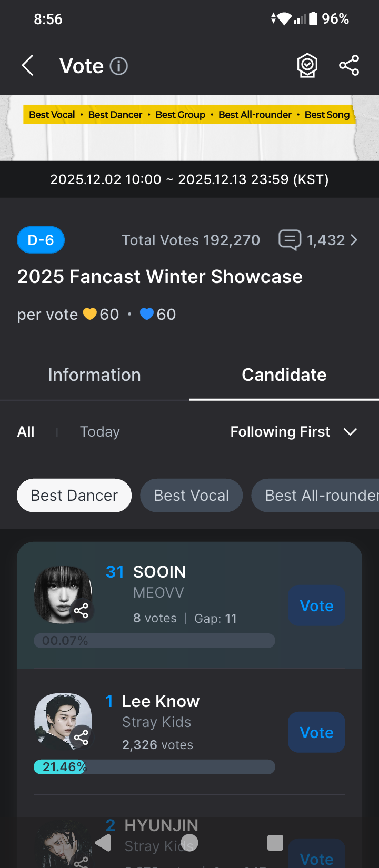The width and height of the screenshot is (379, 868).
Task: Share SOOIN candidate via avatar icon
Action: pos(81,611)
